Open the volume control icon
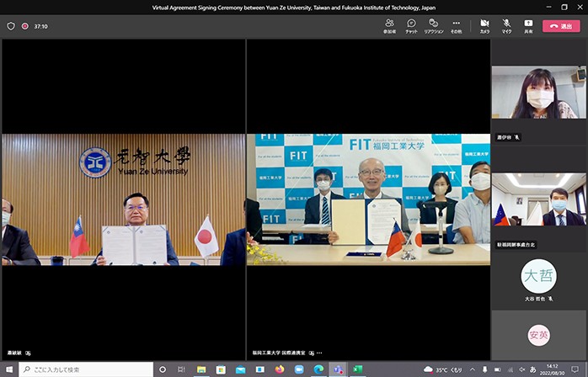588x377 pixels. click(x=521, y=369)
